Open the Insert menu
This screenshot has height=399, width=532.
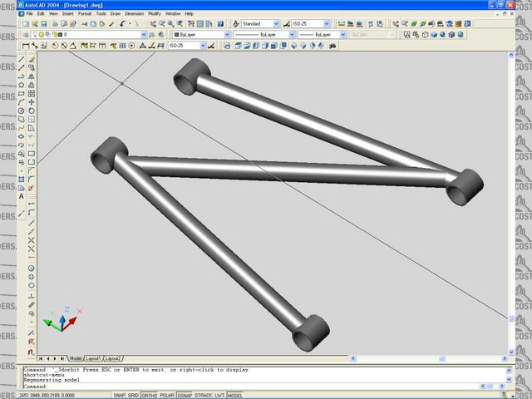point(67,14)
